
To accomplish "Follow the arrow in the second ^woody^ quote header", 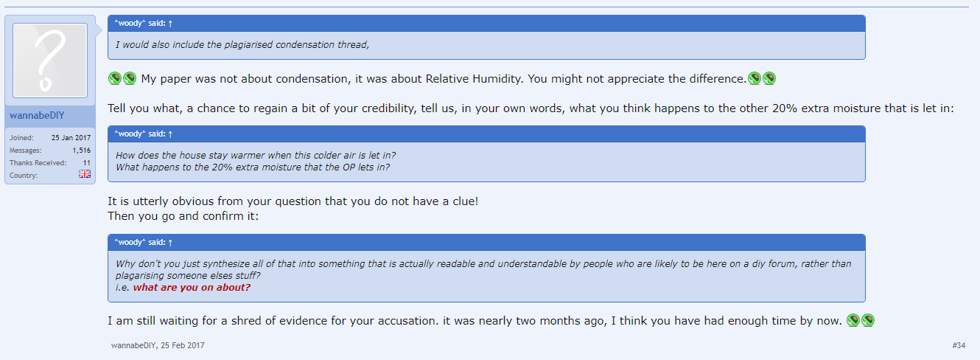I will pyautogui.click(x=171, y=134).
